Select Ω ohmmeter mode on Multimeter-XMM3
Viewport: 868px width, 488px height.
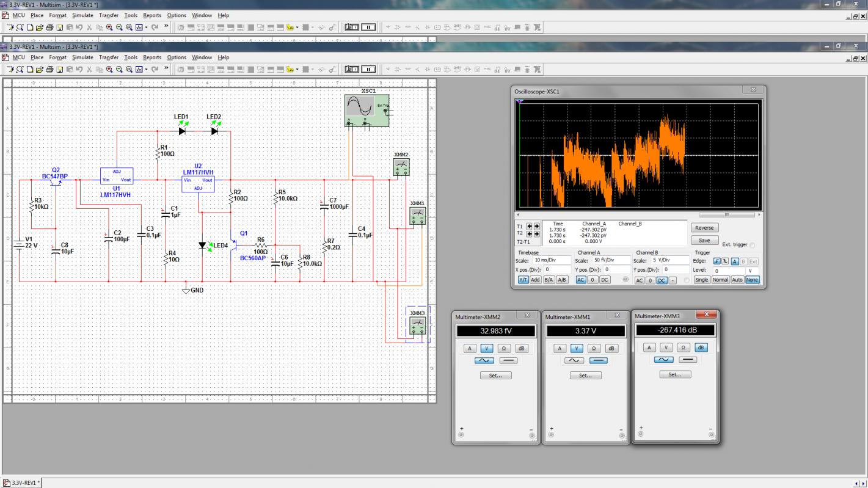[684, 348]
